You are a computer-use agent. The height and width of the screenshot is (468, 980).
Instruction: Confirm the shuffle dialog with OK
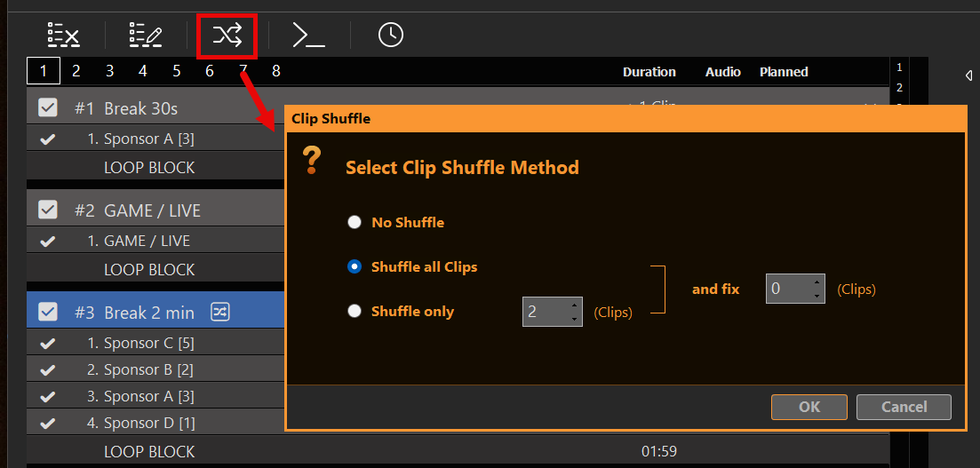pyautogui.click(x=809, y=407)
